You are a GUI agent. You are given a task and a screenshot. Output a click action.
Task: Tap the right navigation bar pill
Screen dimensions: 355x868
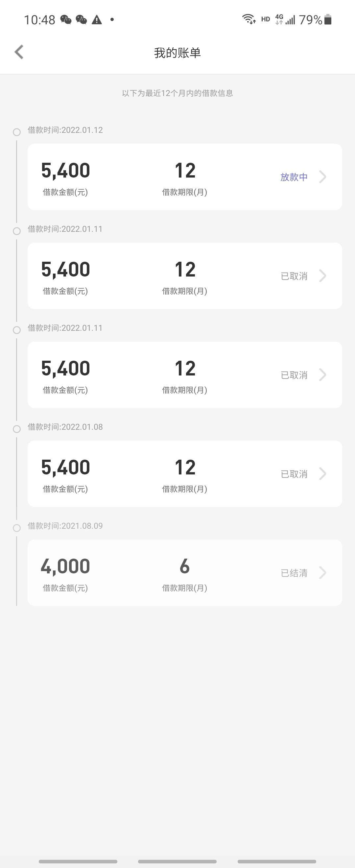277,861
